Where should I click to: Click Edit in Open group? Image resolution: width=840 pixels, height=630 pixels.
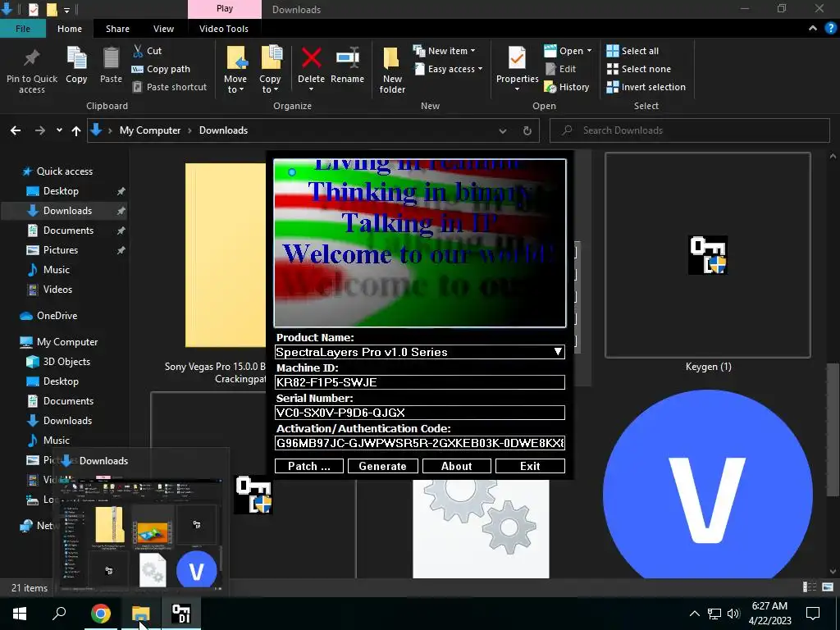coord(560,69)
